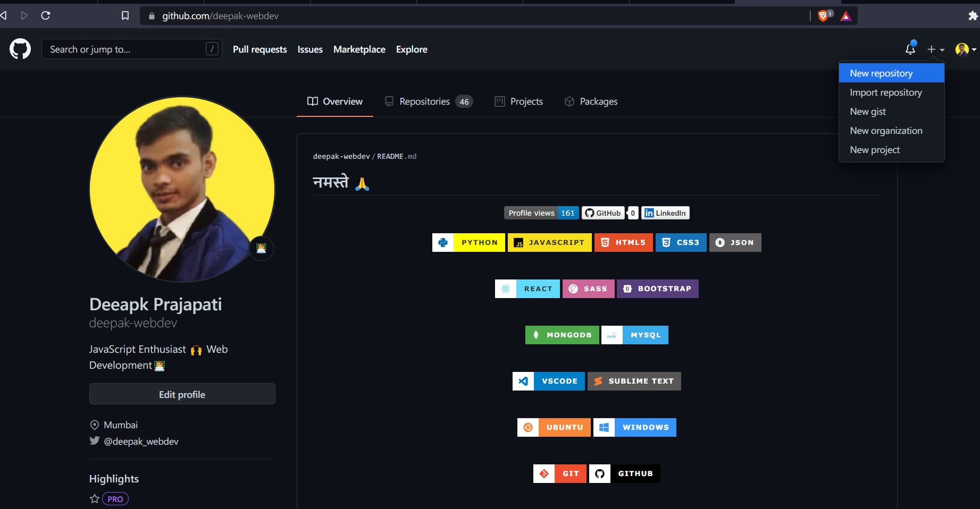980x509 pixels.
Task: Open the Repositories tab
Action: point(429,101)
